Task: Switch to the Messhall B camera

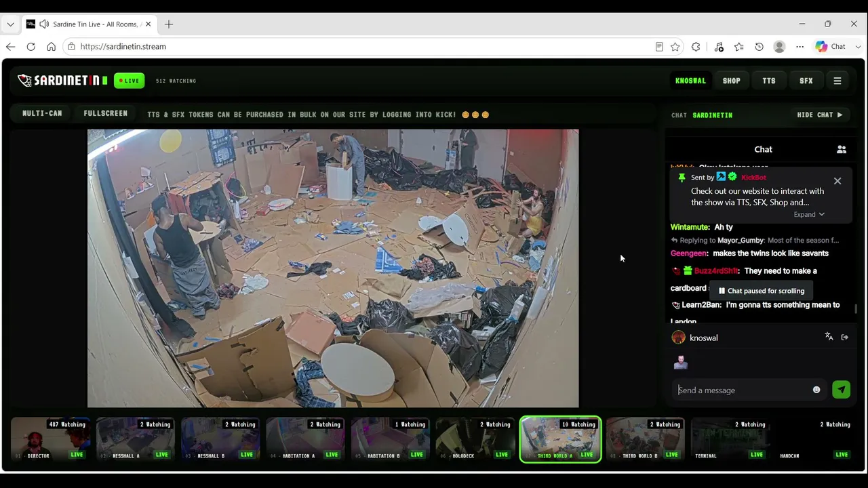Action: tap(220, 440)
